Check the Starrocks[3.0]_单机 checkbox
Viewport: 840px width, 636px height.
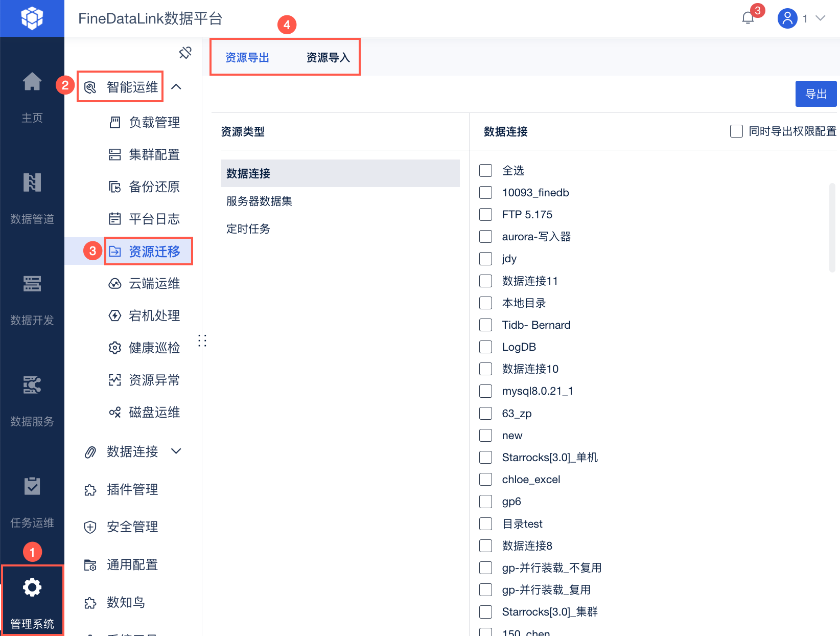pyautogui.click(x=486, y=457)
